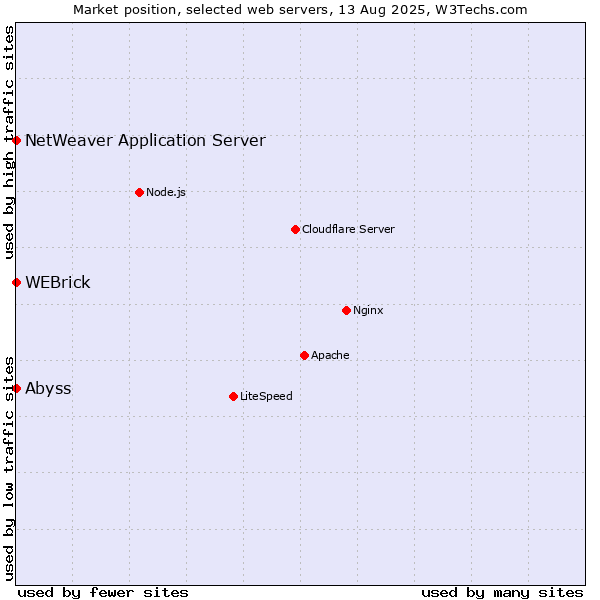Viewport: 600px width, 600px height.
Task: Select the Apache label text
Action: [330, 355]
